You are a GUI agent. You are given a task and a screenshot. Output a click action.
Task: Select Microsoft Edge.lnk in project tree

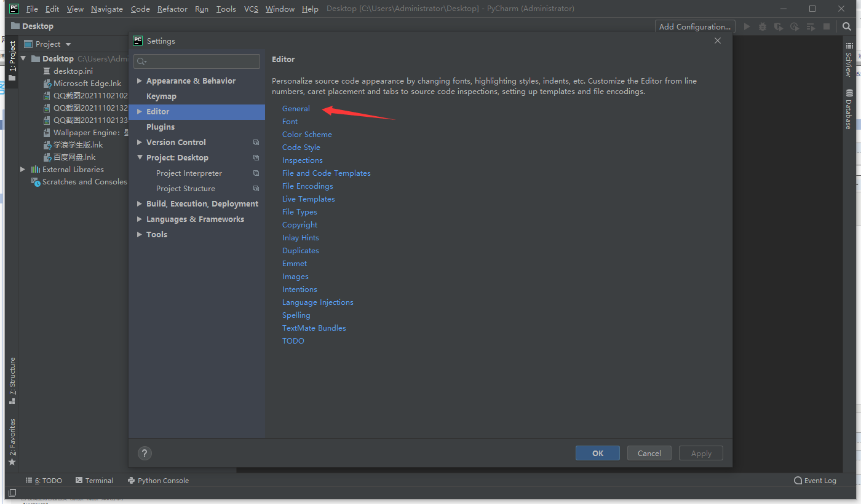coord(87,83)
